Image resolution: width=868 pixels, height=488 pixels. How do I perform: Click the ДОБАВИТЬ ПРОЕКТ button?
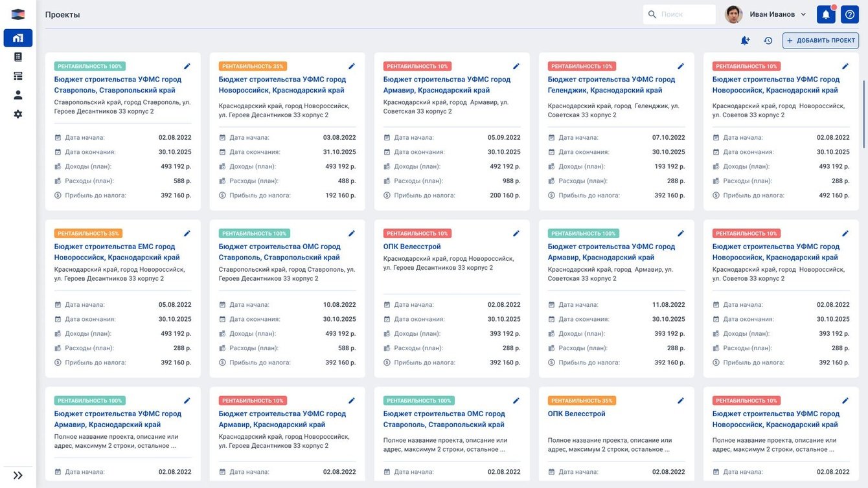click(x=821, y=41)
